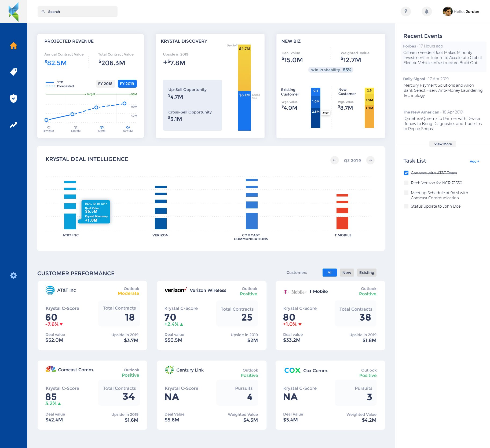Select the Century Link logo
The image size is (490, 448).
click(170, 370)
